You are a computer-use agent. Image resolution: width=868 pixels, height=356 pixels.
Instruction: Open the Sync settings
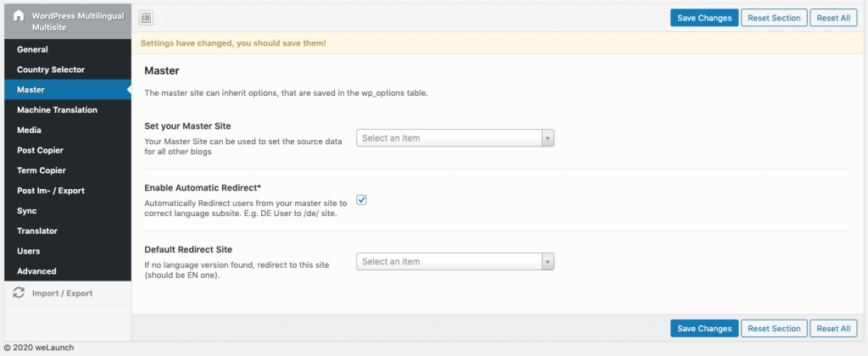pyautogui.click(x=26, y=210)
